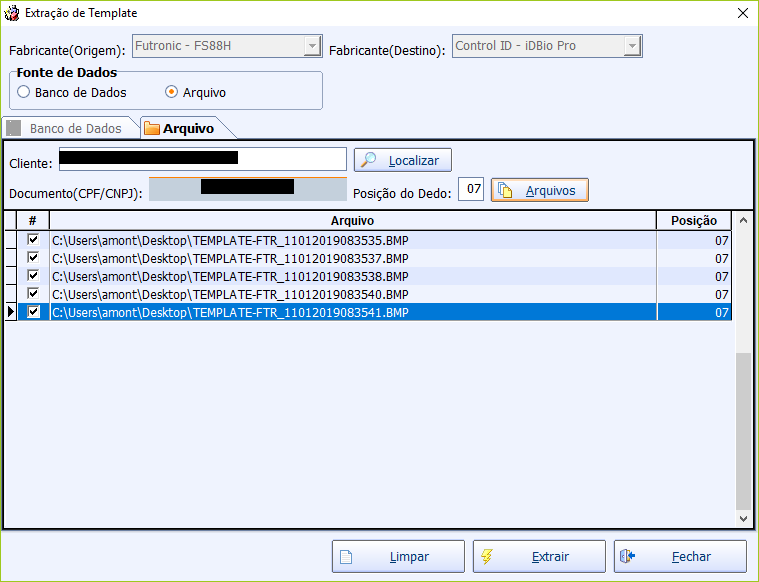The image size is (759, 582).
Task: Click the exit door icon on Fechar
Action: [x=628, y=557]
